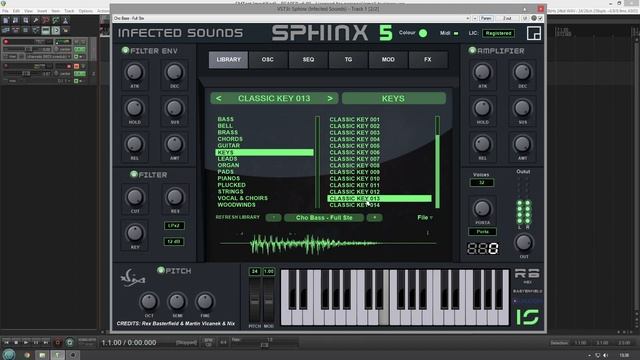Select the CHORDS category

coord(230,139)
